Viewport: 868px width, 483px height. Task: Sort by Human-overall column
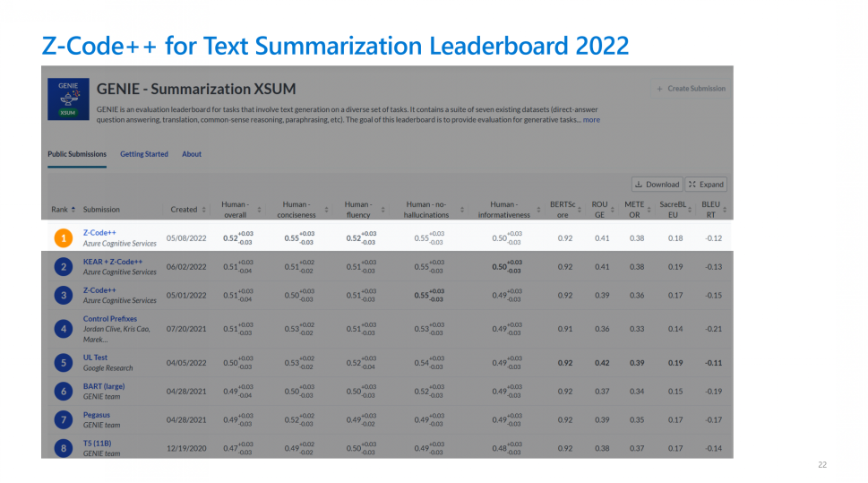(261, 210)
